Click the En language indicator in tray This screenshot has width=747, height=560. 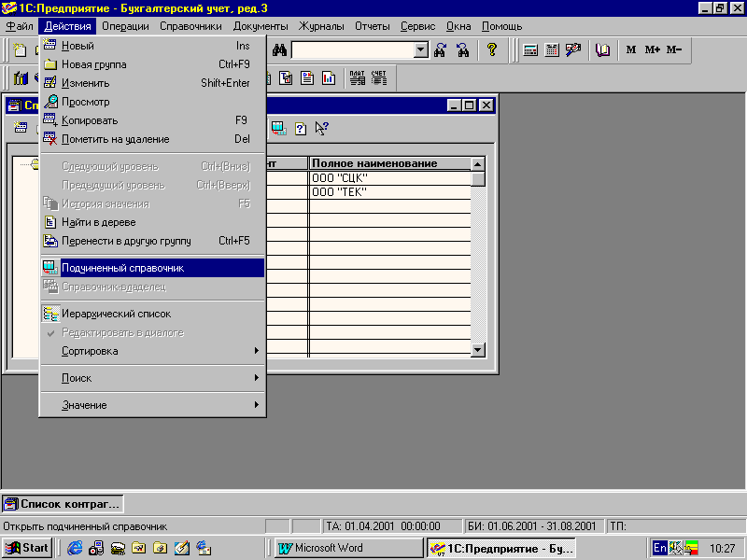(659, 548)
